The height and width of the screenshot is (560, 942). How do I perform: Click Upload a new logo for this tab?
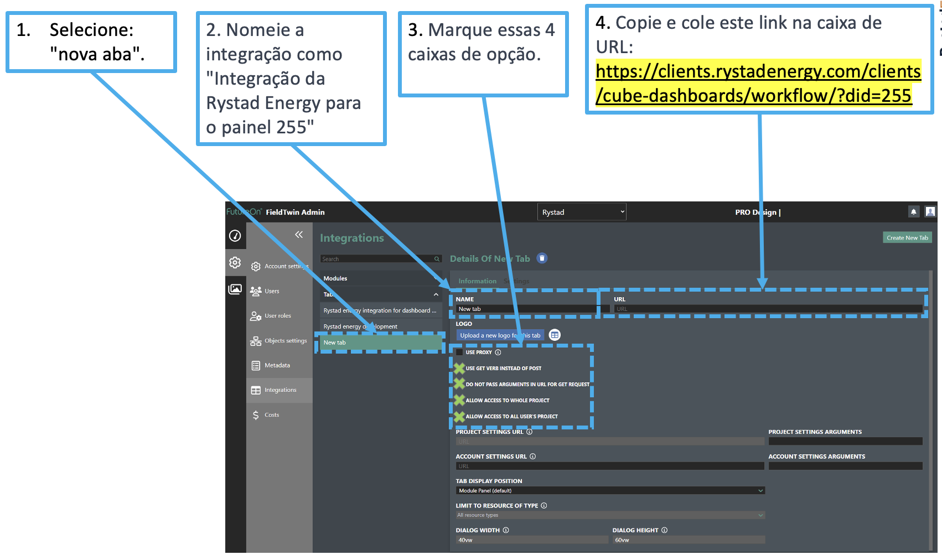coord(500,335)
